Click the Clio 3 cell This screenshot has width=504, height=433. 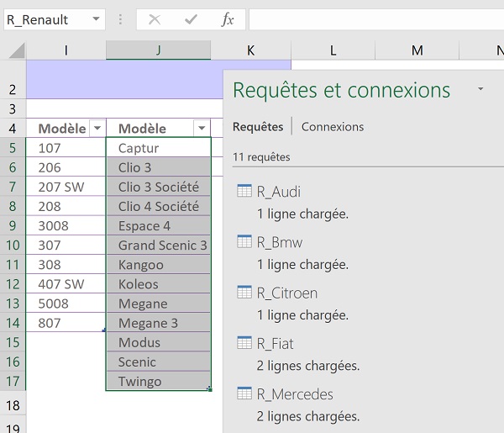coord(159,167)
